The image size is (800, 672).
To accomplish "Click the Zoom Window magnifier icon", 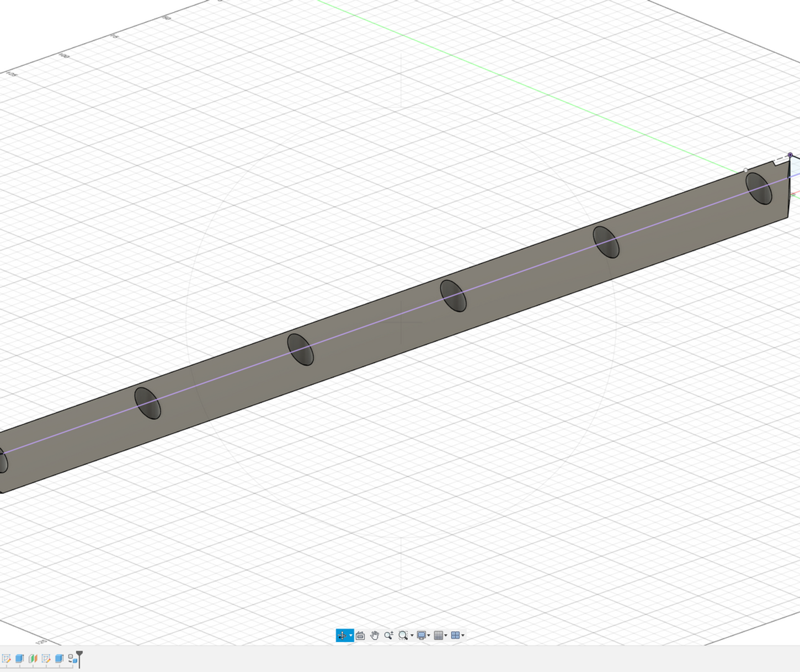I will click(403, 636).
